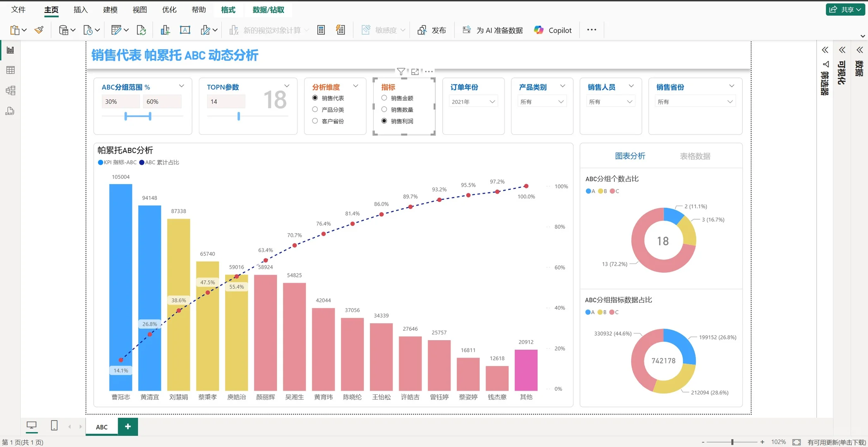Screen dimensions: 868x447
Task: Open the 表格数据 tab in chart panel
Action: point(695,156)
